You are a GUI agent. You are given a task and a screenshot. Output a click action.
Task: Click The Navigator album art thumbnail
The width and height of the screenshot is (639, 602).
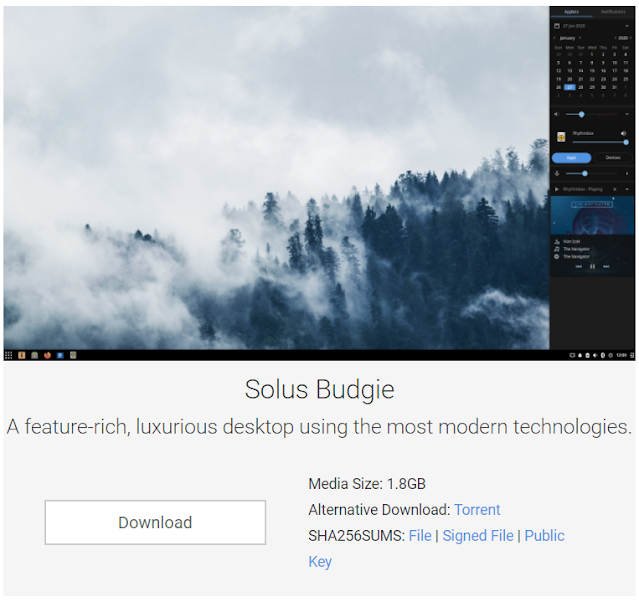pyautogui.click(x=592, y=216)
